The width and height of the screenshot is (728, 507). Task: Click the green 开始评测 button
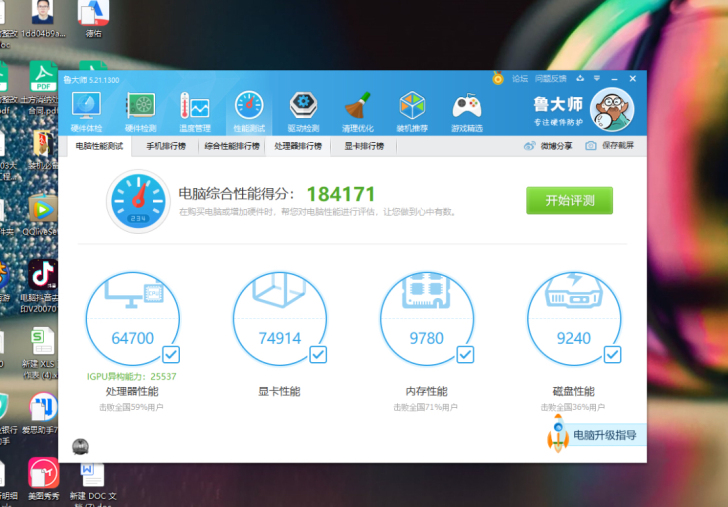pos(569,201)
